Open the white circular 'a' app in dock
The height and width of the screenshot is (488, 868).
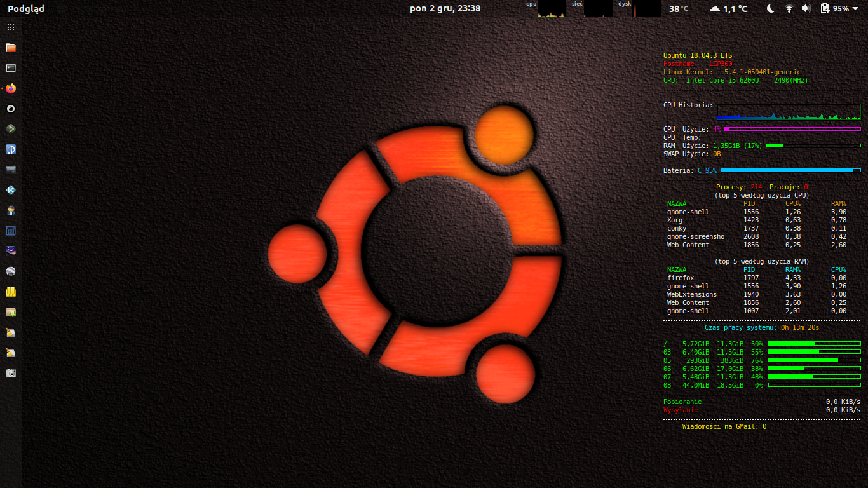pyautogui.click(x=10, y=109)
